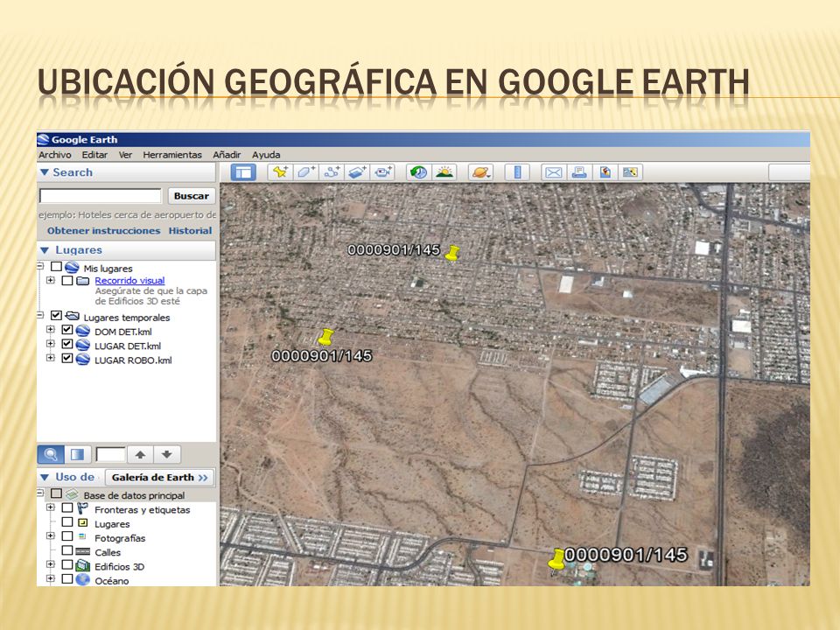The height and width of the screenshot is (630, 840).
Task: Click the Recorrido visual link
Action: (x=129, y=281)
